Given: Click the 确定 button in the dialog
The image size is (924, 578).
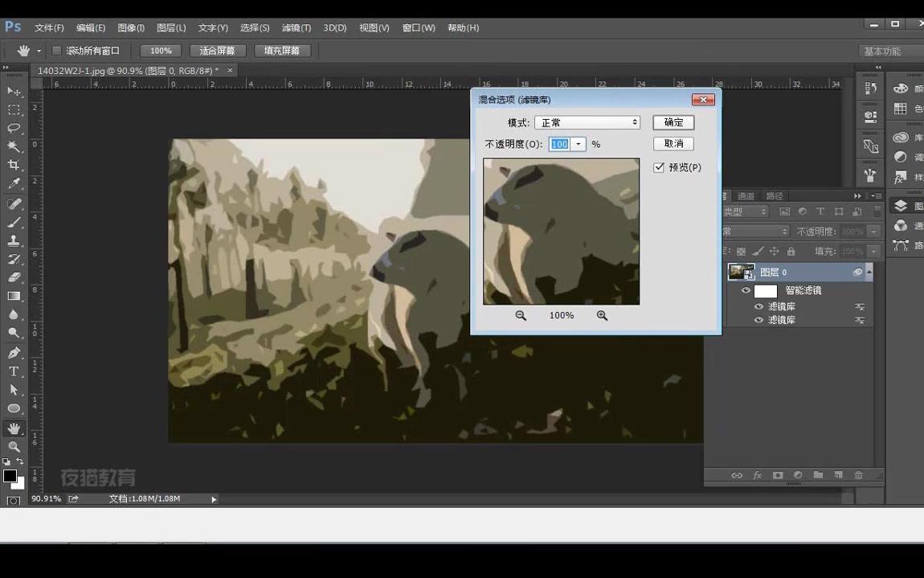Looking at the screenshot, I should coord(673,123).
